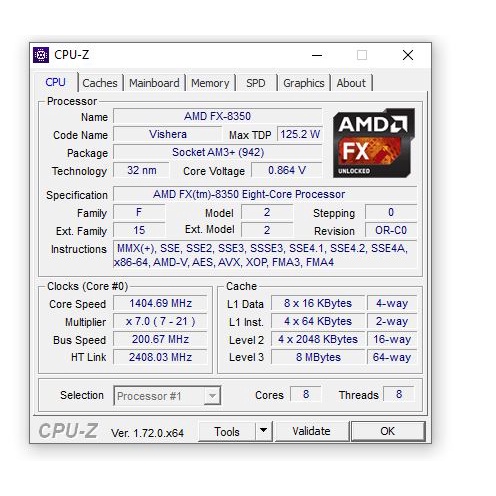Click the Validate button

coord(311,431)
